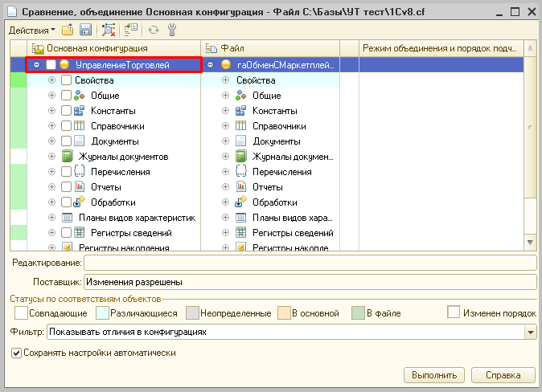The image size is (542, 392).
Task: Tick the Документы checkbox
Action: point(66,141)
